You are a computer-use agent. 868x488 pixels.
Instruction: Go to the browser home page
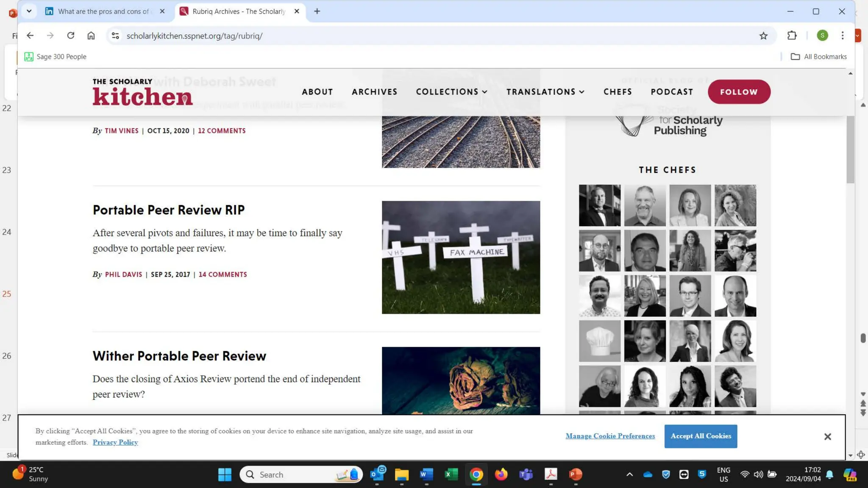click(91, 36)
